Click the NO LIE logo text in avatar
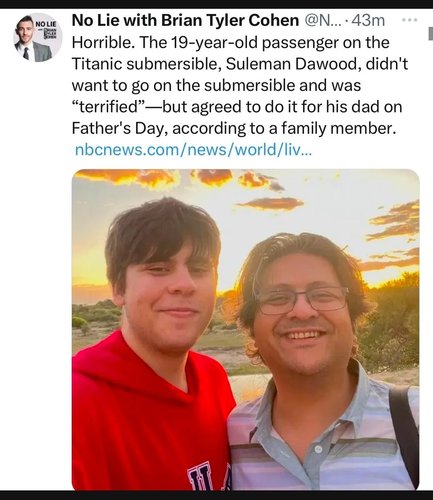Image resolution: width=433 pixels, height=500 pixels. (46, 24)
